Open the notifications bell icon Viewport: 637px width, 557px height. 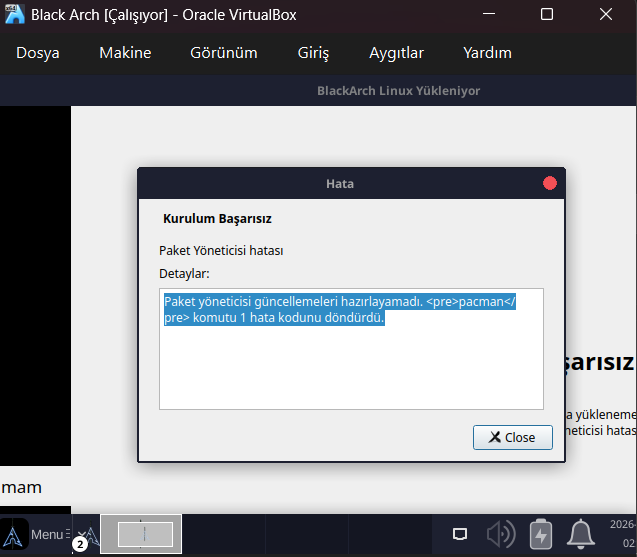click(x=581, y=534)
